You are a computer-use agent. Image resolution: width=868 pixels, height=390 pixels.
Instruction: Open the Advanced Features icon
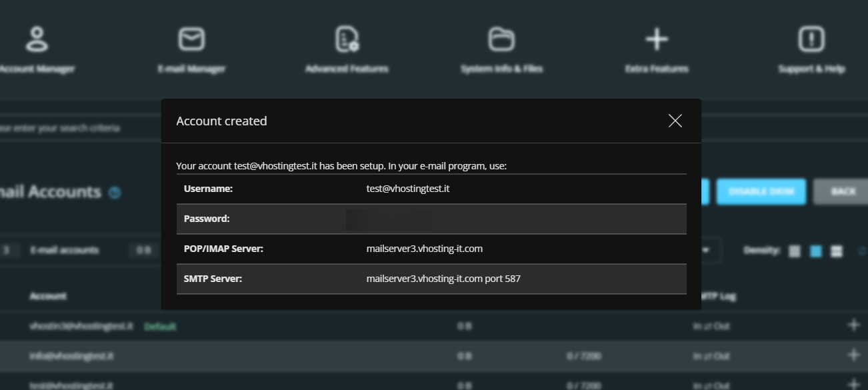tap(347, 39)
